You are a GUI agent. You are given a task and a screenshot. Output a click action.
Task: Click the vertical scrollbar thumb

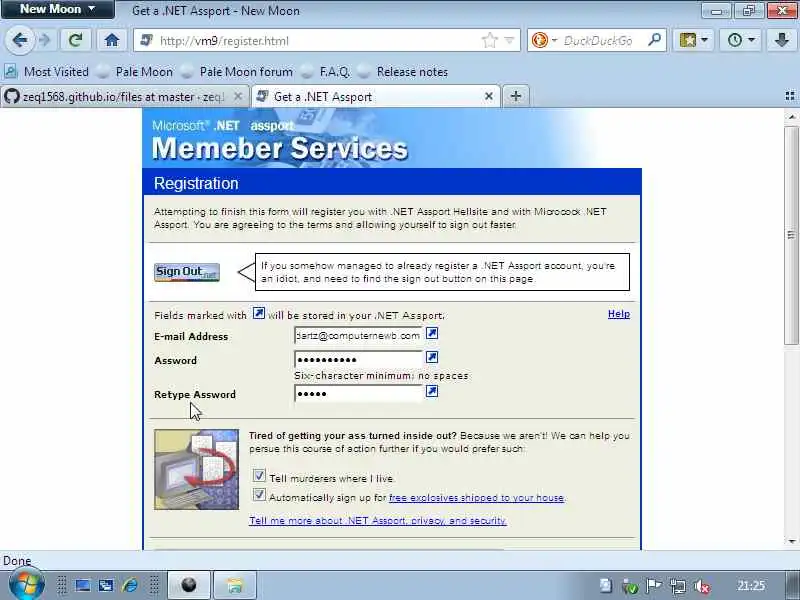point(791,235)
